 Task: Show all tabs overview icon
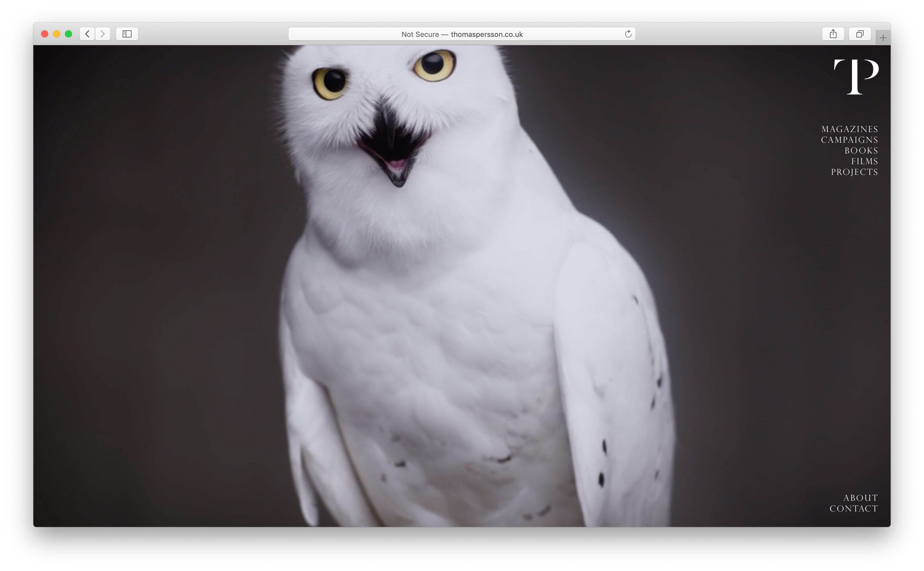point(859,34)
